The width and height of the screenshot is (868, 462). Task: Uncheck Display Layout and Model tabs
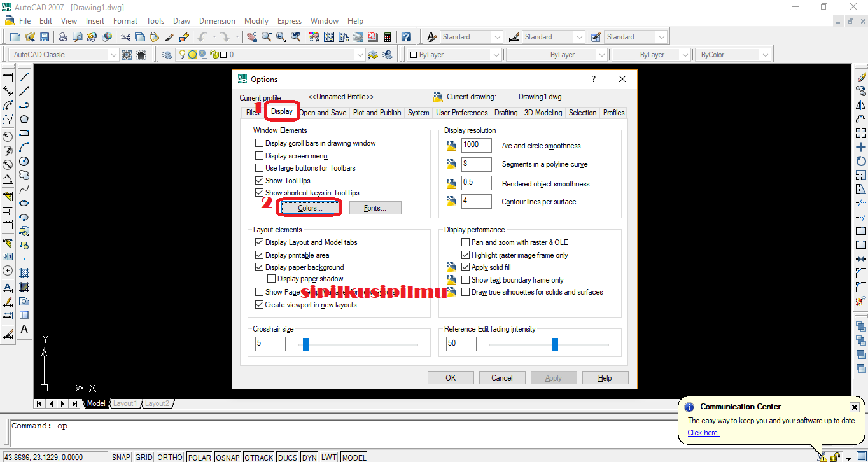259,242
